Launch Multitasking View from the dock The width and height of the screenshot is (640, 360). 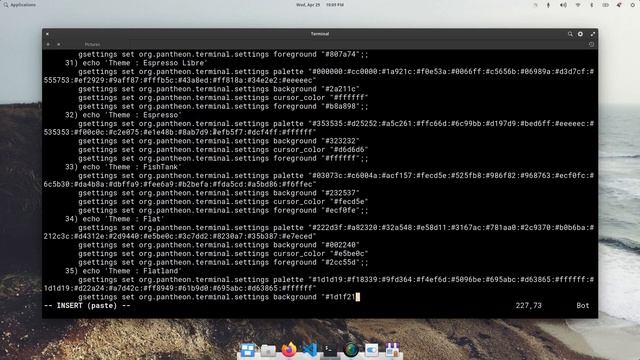pos(247,350)
